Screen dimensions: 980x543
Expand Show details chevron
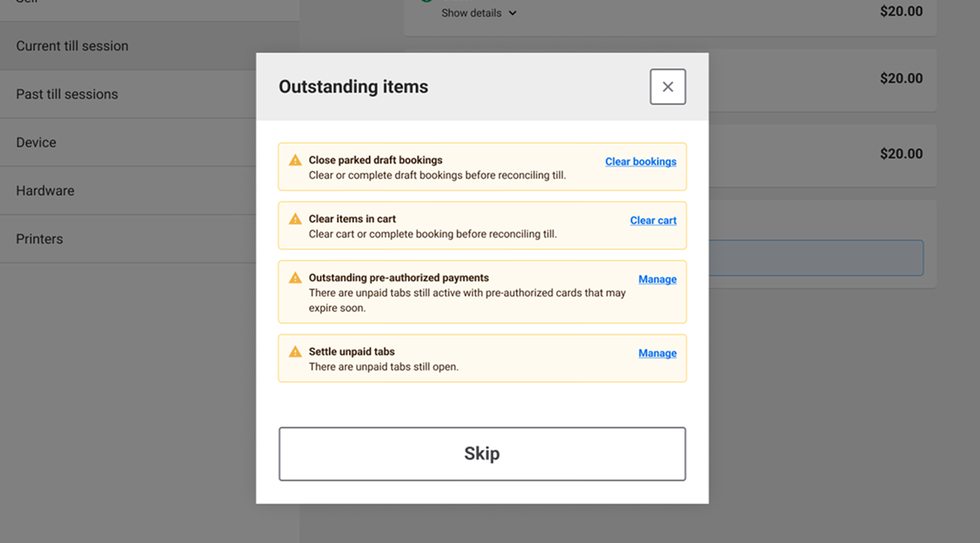513,13
